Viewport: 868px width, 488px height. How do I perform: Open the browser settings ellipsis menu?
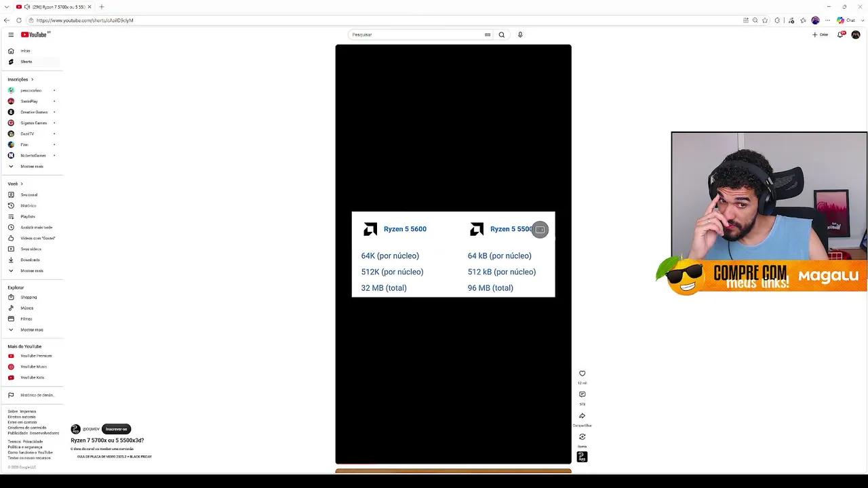click(827, 20)
